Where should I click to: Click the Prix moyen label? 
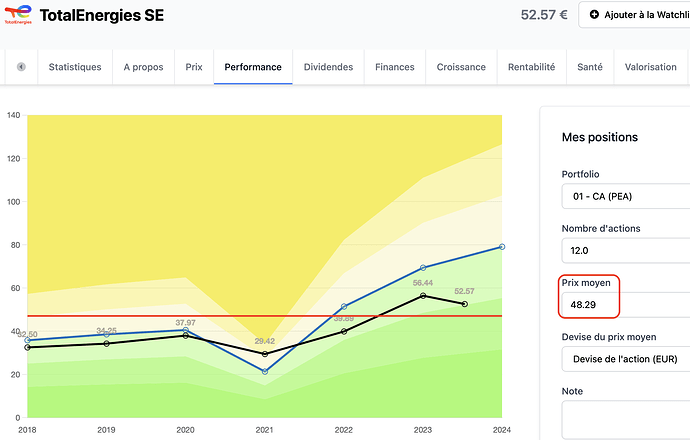tap(586, 283)
